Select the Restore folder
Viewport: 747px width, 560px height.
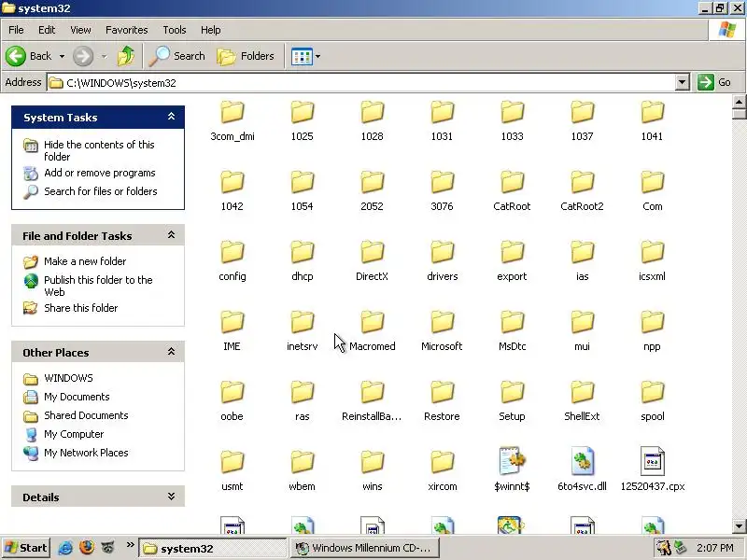point(442,401)
